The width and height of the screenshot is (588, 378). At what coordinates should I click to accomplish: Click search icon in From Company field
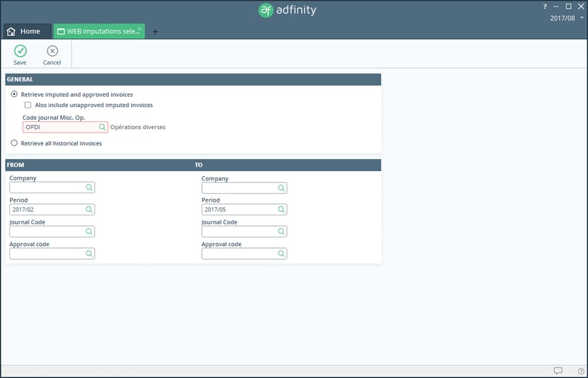(x=89, y=188)
